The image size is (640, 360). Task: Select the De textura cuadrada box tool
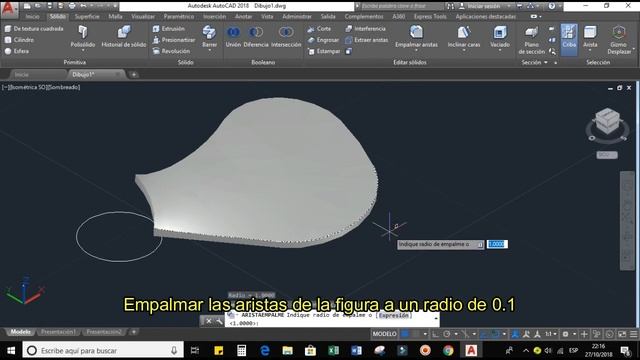pyautogui.click(x=34, y=29)
